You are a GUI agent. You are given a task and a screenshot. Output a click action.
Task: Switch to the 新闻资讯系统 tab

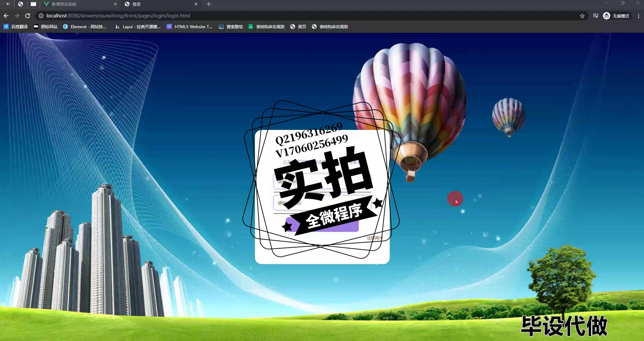[80, 4]
